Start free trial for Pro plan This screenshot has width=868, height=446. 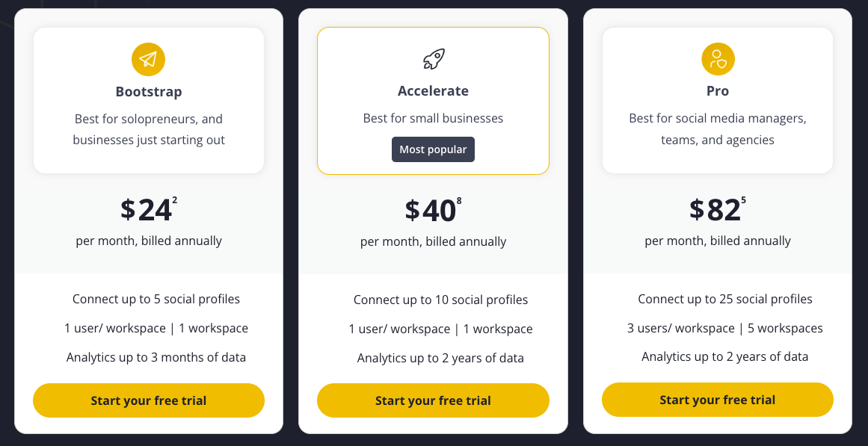pyautogui.click(x=717, y=400)
